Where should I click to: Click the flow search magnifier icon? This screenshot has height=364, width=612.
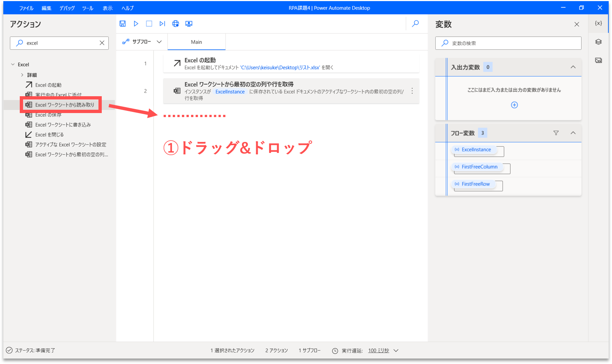point(415,24)
